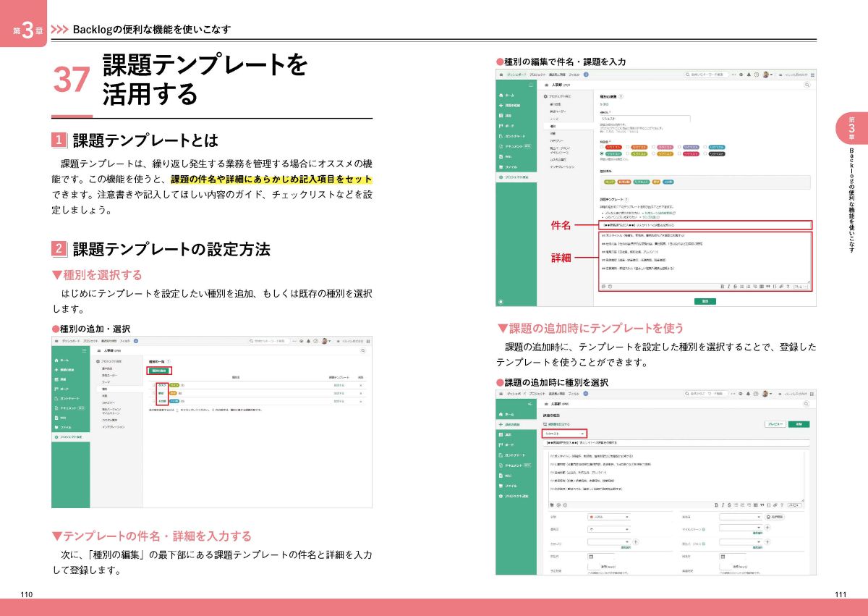
Task: Click Bold icon in type edit template toolbar
Action: (722, 286)
